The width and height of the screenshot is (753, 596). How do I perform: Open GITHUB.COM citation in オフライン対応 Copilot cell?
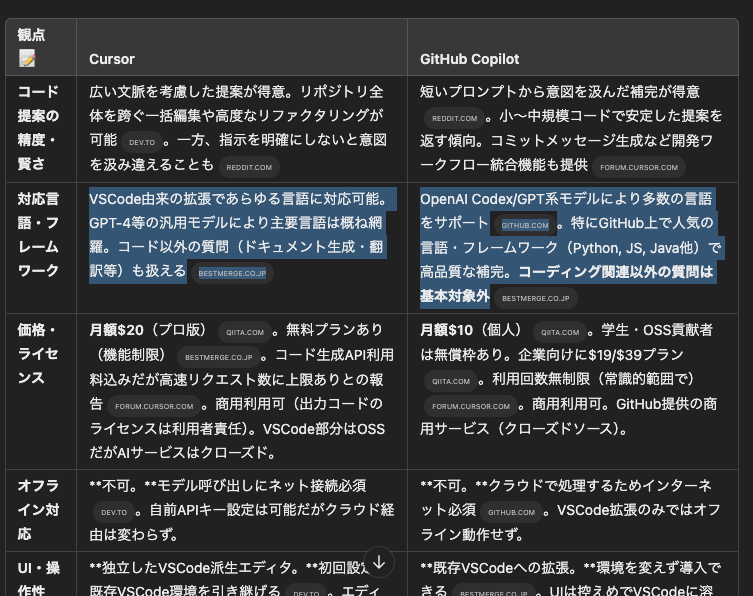pyautogui.click(x=511, y=512)
